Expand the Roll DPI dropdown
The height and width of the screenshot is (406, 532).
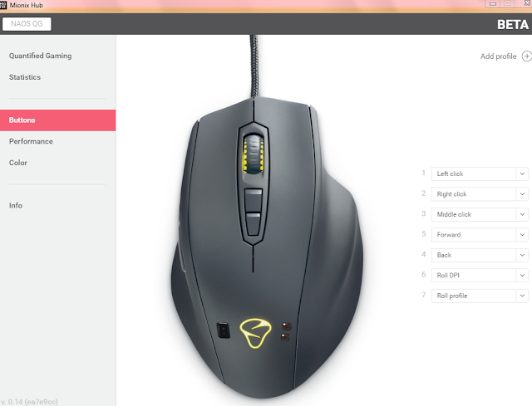pyautogui.click(x=480, y=276)
